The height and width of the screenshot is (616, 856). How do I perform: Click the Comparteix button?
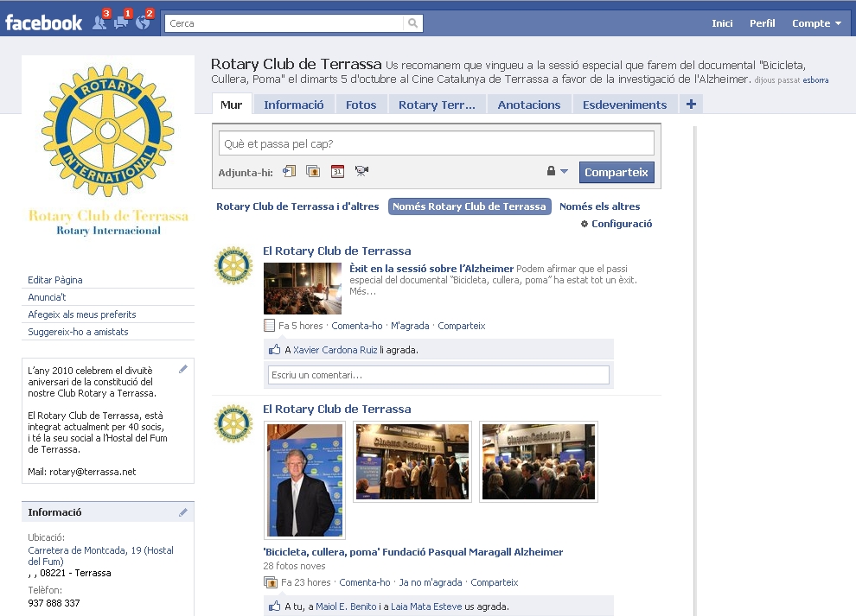(616, 172)
